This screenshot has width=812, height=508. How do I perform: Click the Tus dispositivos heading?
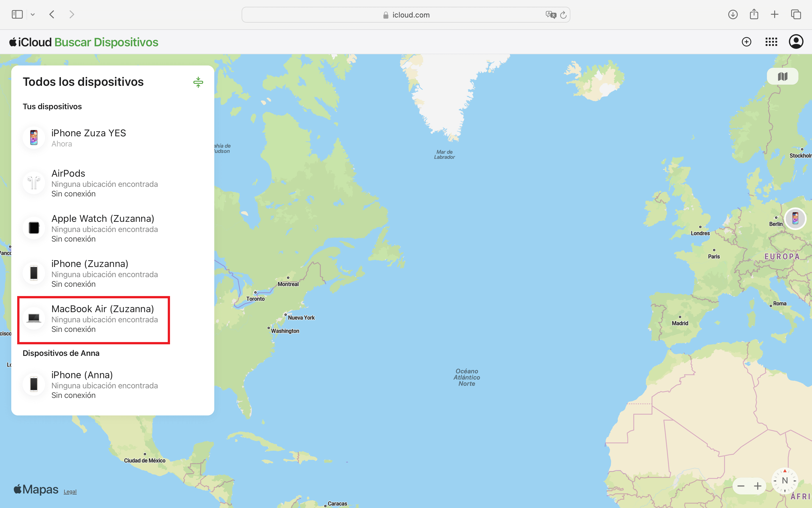point(52,106)
